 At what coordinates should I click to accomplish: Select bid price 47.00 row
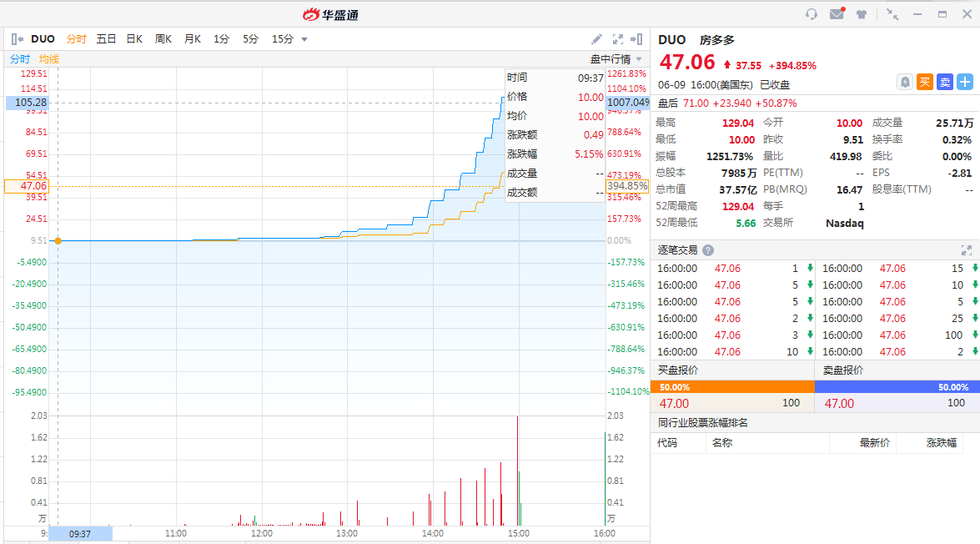click(732, 403)
